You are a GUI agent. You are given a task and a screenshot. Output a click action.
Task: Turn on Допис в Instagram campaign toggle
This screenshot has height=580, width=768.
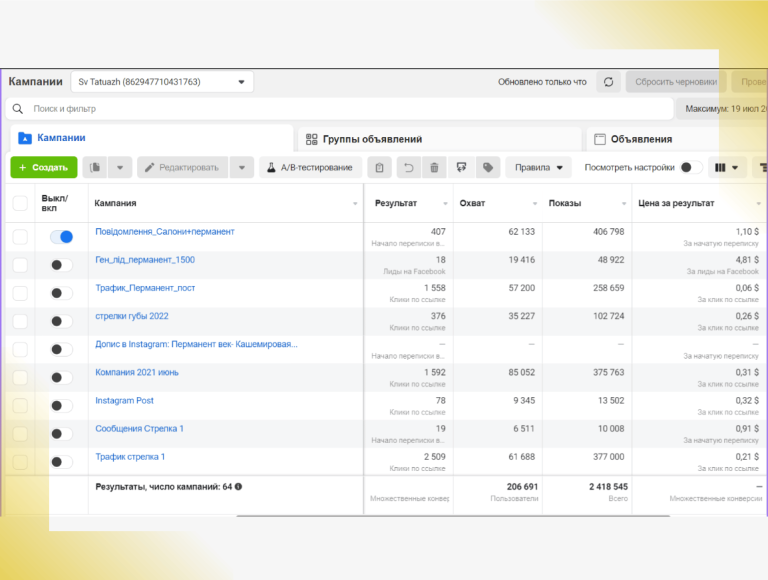point(62,349)
